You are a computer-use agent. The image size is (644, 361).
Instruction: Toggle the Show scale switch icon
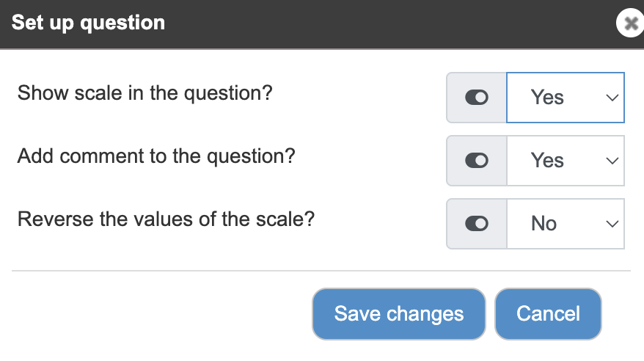point(477,98)
